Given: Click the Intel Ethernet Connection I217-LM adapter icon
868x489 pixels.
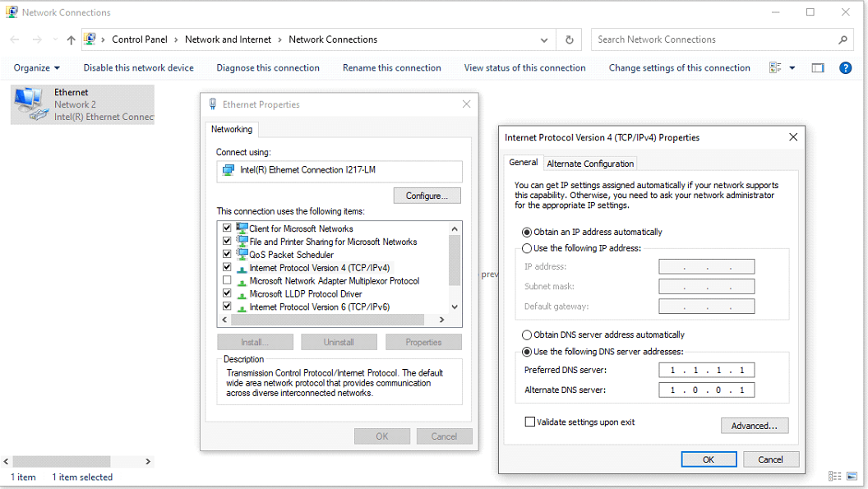Looking at the screenshot, I should (228, 170).
